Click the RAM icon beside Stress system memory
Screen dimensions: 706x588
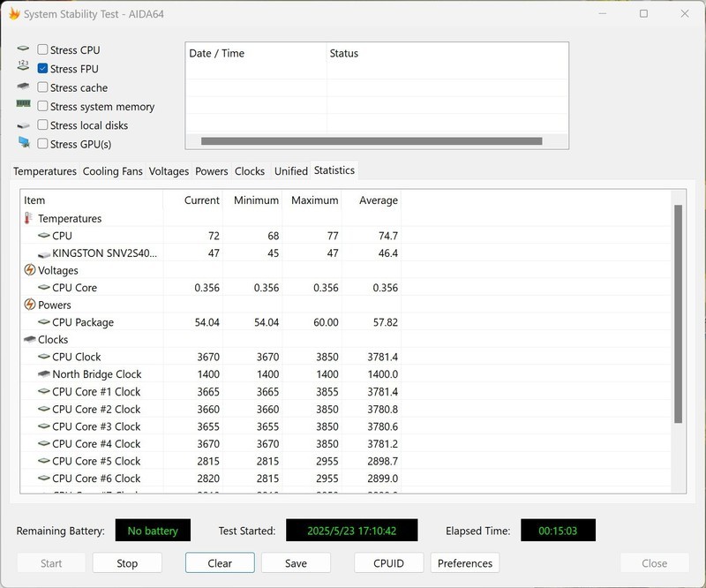pos(23,106)
